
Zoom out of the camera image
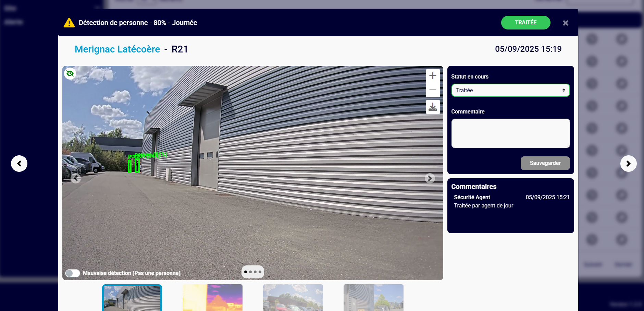(x=433, y=90)
